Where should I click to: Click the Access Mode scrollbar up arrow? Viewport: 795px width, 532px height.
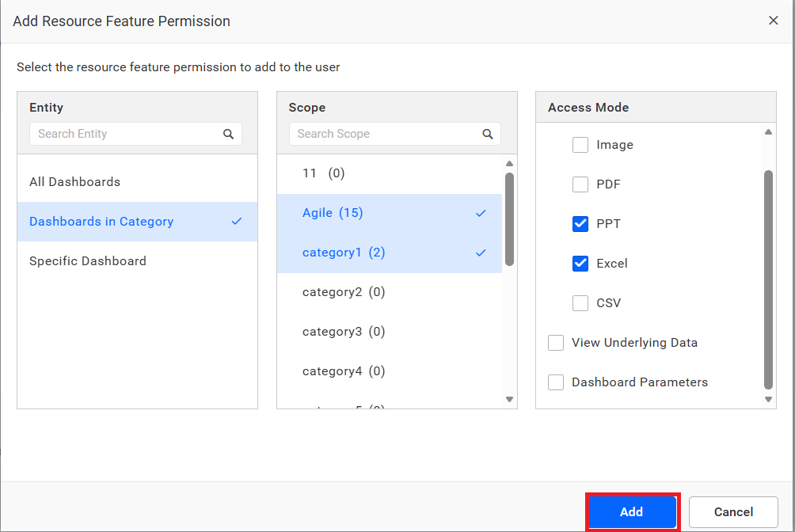[767, 131]
